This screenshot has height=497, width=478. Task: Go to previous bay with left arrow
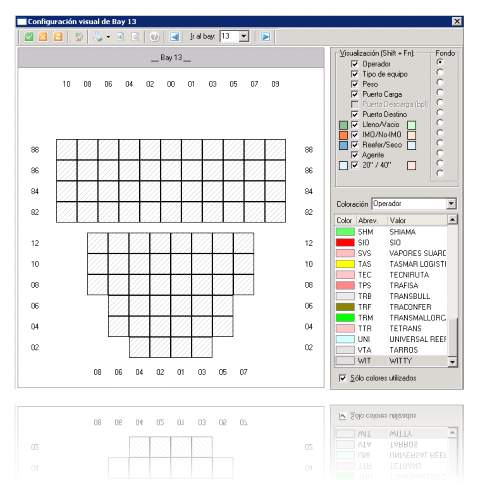(174, 37)
